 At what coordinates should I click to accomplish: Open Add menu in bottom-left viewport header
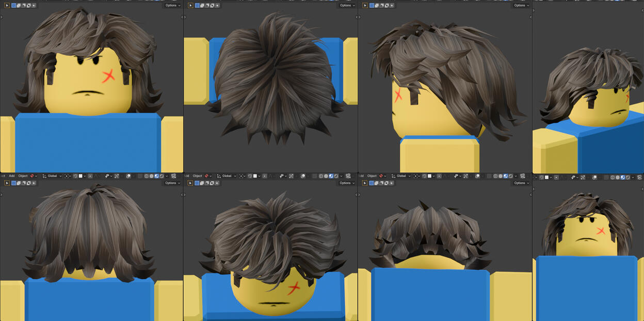11,176
